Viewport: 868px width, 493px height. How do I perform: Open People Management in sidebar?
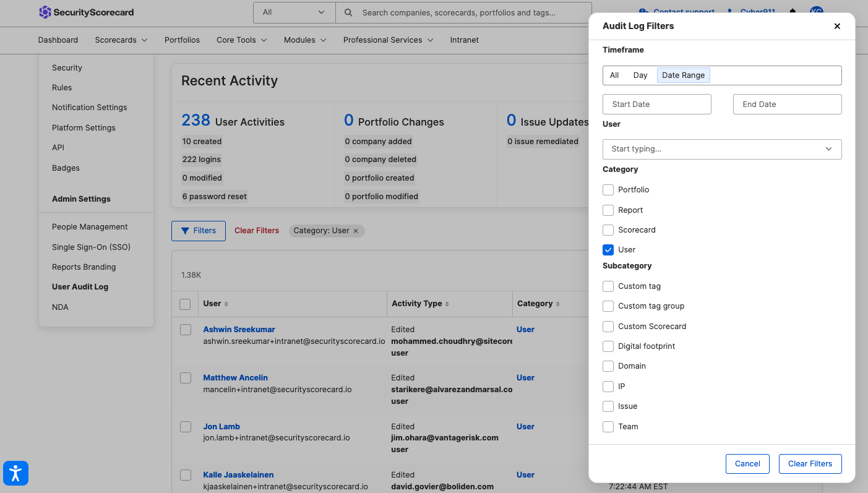tap(90, 227)
